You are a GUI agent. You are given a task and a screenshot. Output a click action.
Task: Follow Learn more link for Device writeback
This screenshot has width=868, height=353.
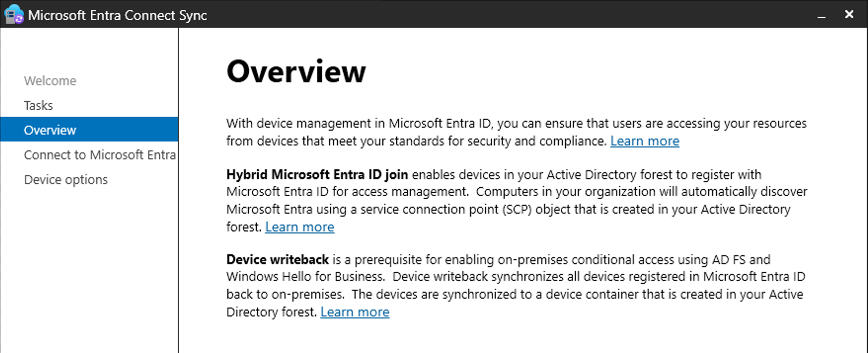coord(355,312)
